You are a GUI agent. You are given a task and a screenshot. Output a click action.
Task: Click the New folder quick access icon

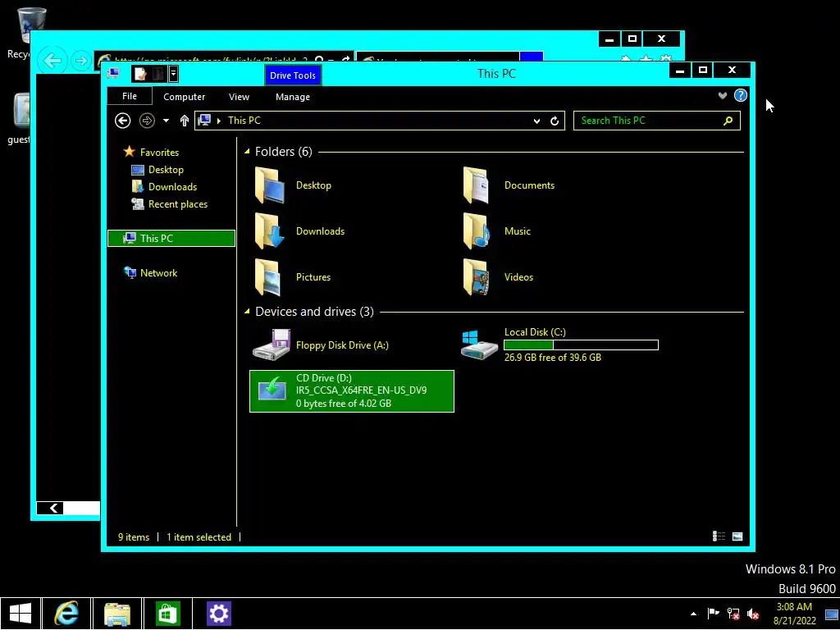click(x=158, y=74)
